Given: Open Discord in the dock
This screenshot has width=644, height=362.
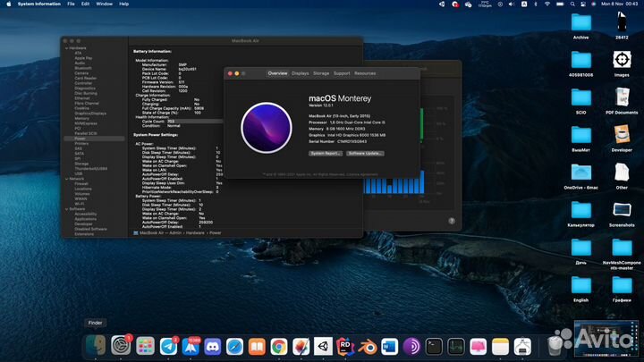Looking at the screenshot, I should [213, 347].
